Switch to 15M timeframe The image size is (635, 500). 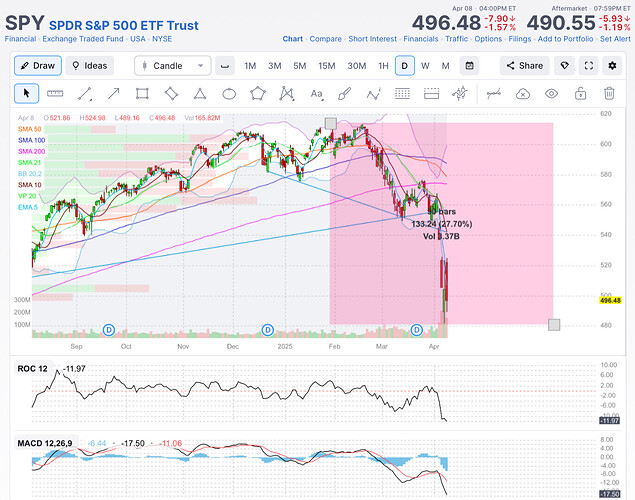(x=326, y=66)
